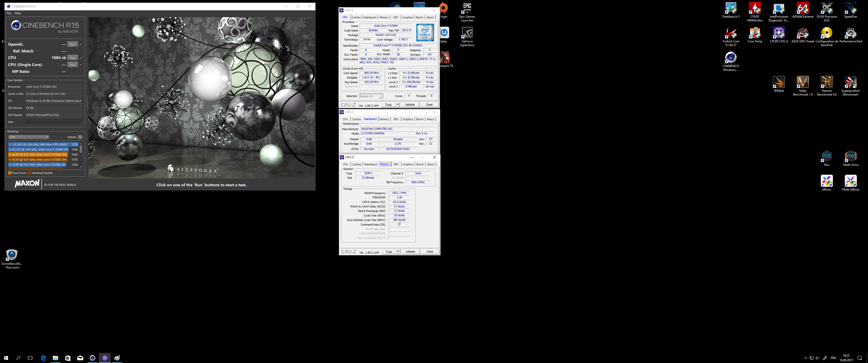
Task: Open Multi-MEmu desktop shortcut
Action: point(851,183)
